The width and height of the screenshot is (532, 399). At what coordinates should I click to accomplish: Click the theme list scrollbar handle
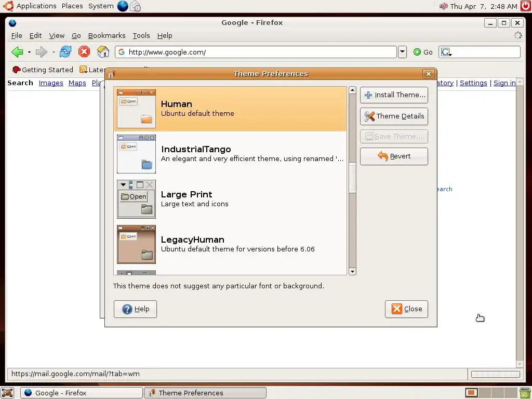coord(353,178)
